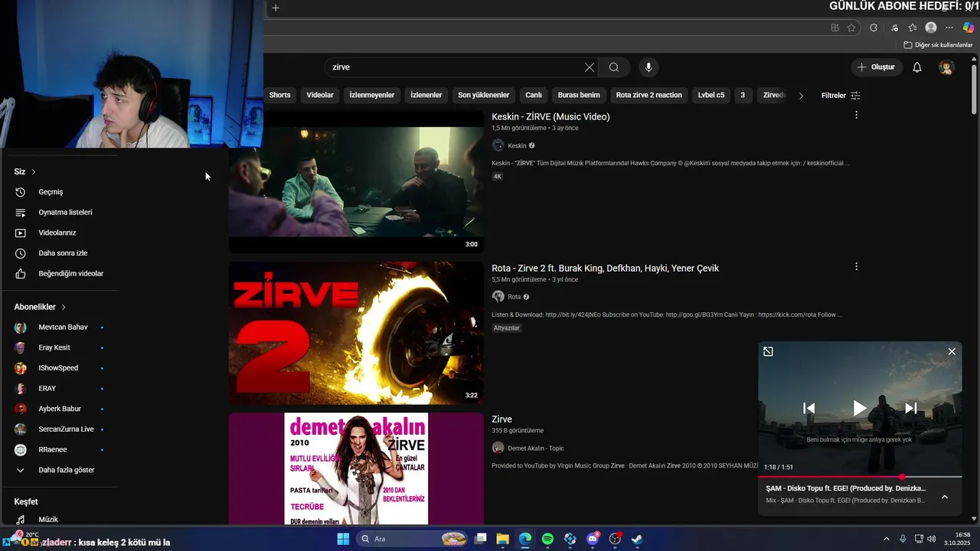Select the Son yüklenenler filter chip
This screenshot has height=551, width=980.
[x=484, y=95]
